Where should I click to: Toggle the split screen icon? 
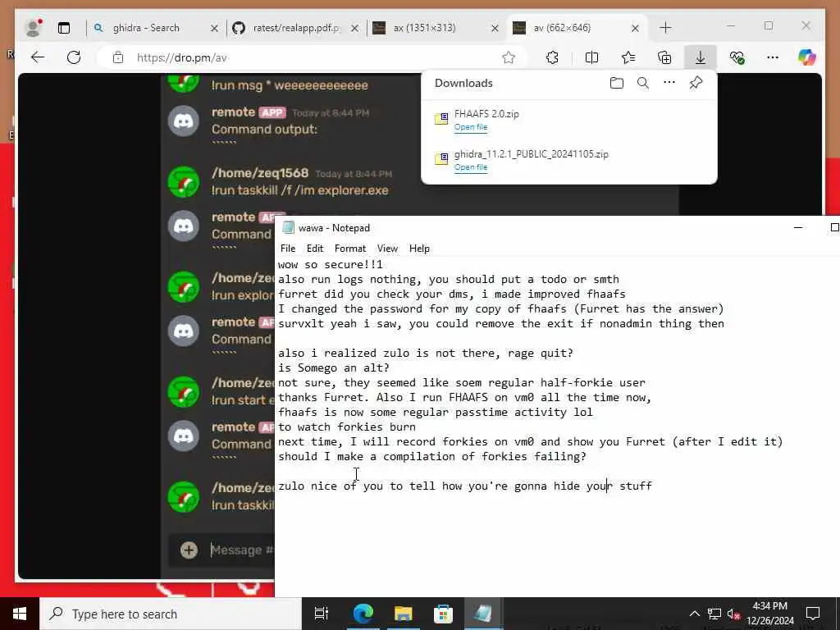[591, 57]
